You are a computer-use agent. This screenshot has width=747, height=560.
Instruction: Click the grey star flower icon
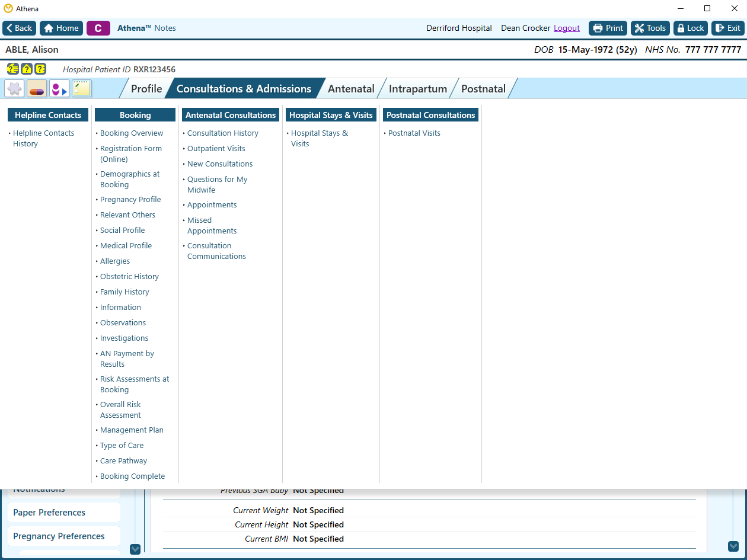[14, 89]
